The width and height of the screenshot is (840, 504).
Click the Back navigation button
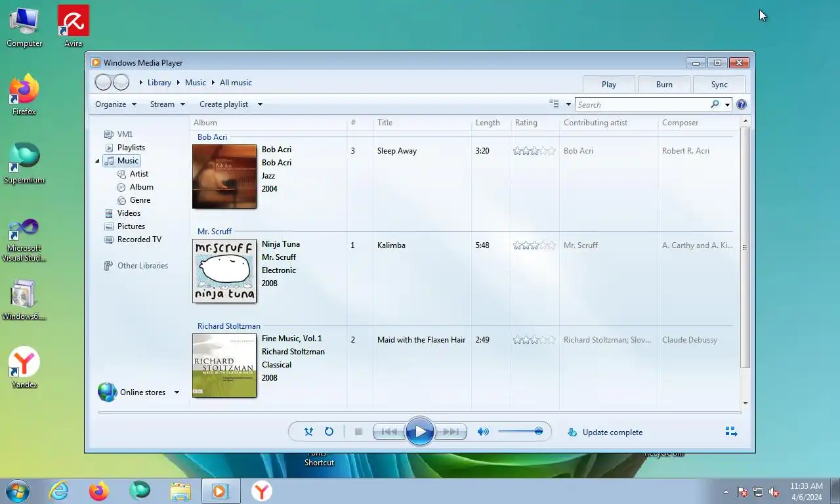click(x=103, y=82)
